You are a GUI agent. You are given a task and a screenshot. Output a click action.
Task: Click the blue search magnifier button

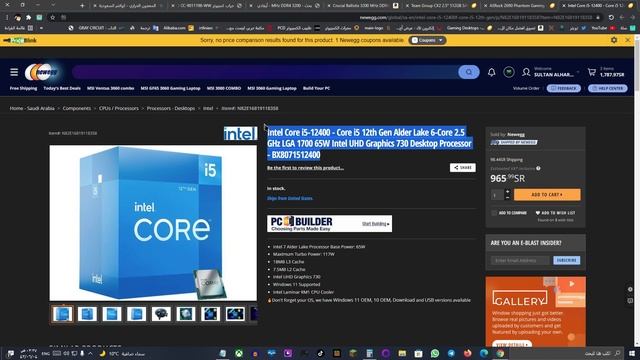(469, 72)
